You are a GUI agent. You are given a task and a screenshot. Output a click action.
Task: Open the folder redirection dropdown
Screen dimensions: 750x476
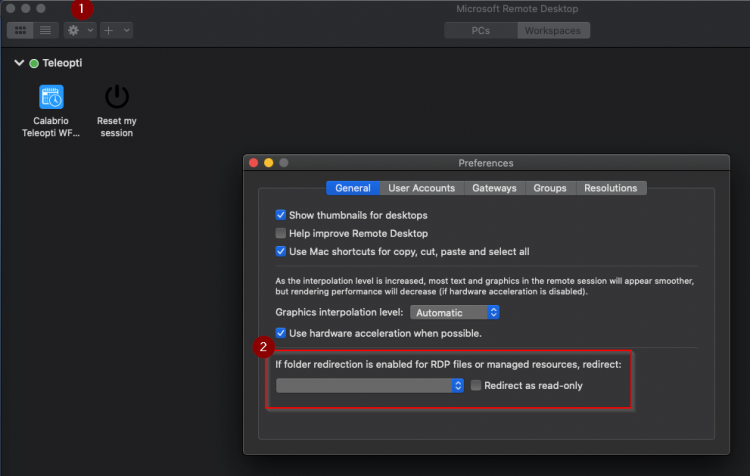370,386
